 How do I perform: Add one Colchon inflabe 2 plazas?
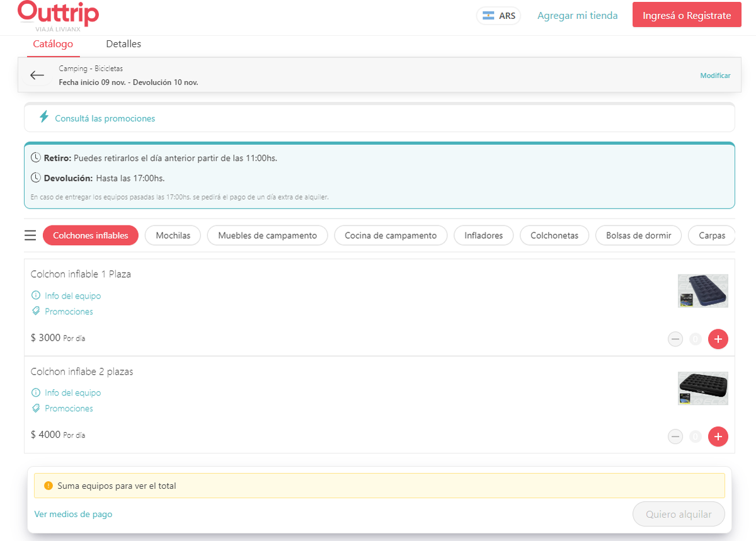718,436
